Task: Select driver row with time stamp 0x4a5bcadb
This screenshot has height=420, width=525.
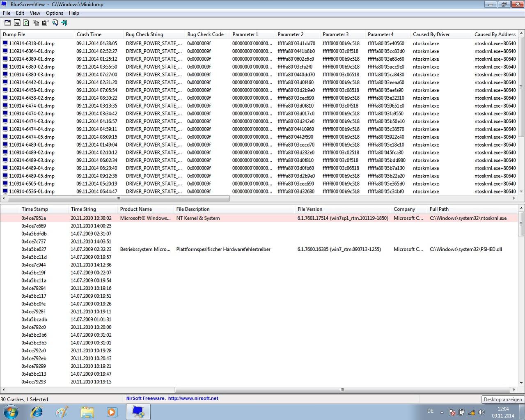Action: click(x=259, y=319)
